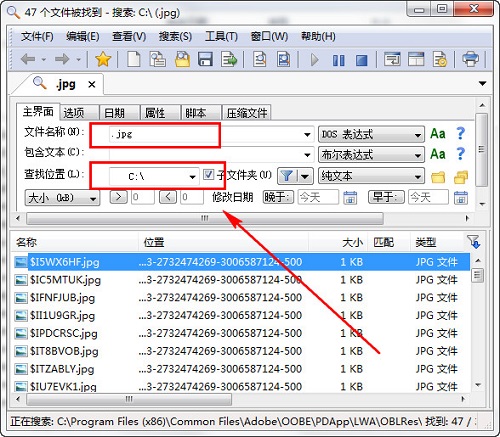
Task: Click the filter funnel button
Action: [x=287, y=176]
